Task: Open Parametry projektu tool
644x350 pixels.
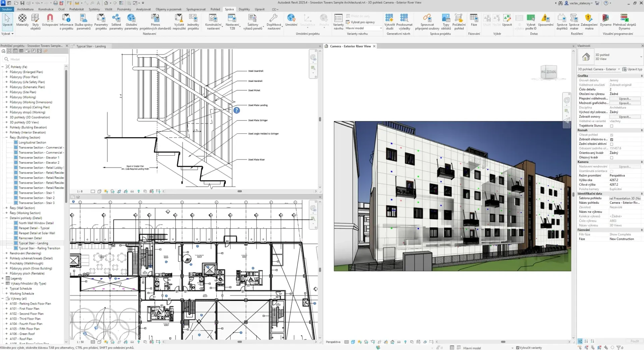Action: (101, 22)
